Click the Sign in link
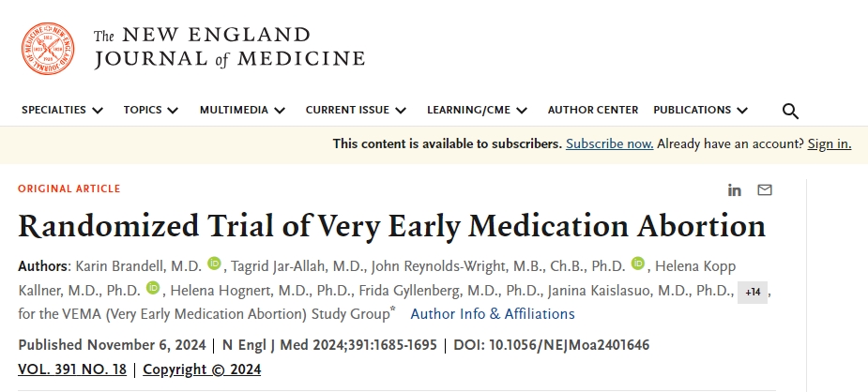This screenshot has height=392, width=868. (830, 143)
